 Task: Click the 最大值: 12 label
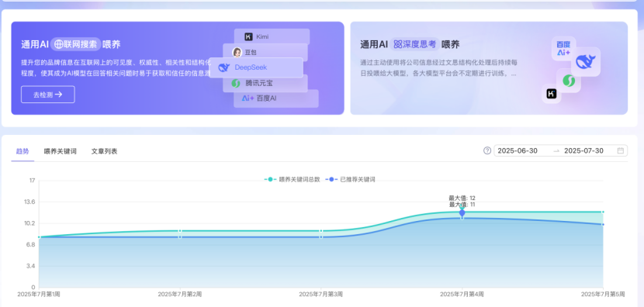tap(462, 198)
